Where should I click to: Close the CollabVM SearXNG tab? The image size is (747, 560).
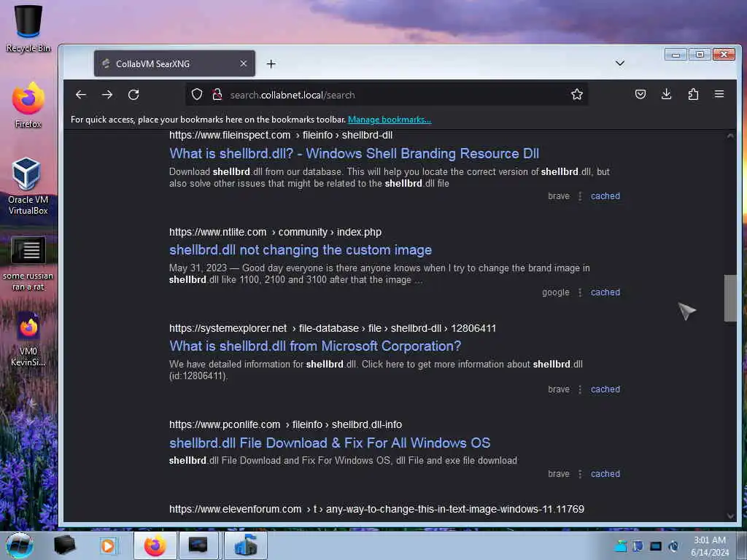244,63
